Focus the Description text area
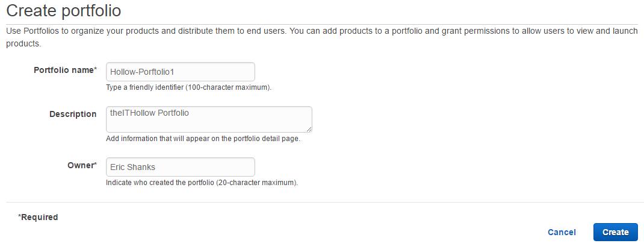This screenshot has height=249, width=644. (208, 119)
